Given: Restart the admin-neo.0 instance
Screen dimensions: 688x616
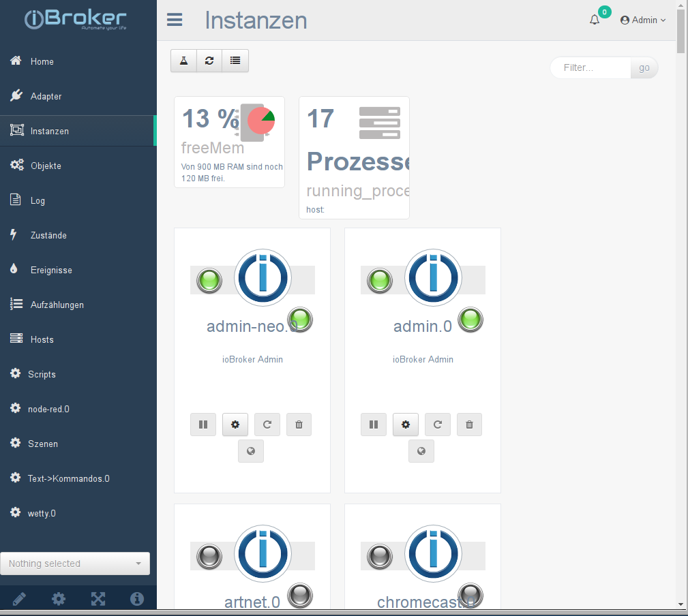Looking at the screenshot, I should (267, 425).
